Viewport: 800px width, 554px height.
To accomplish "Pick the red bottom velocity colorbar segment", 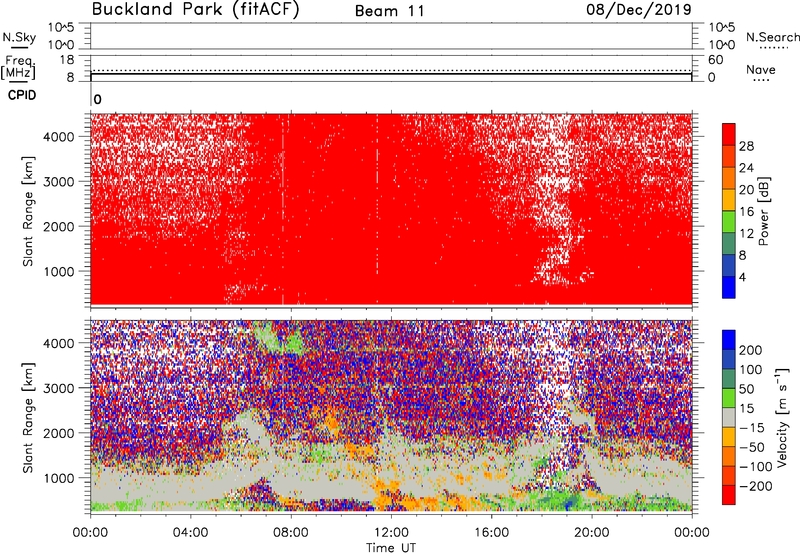I will [x=729, y=495].
